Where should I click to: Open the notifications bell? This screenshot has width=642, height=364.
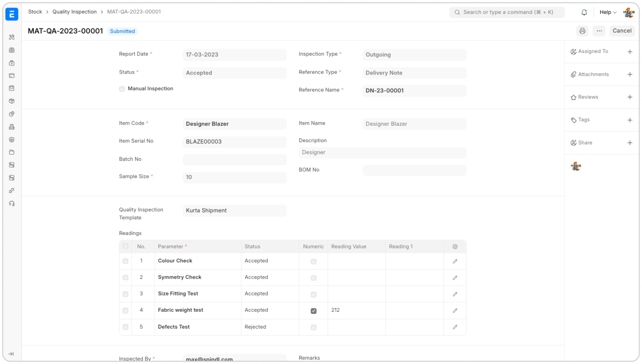[x=584, y=12]
